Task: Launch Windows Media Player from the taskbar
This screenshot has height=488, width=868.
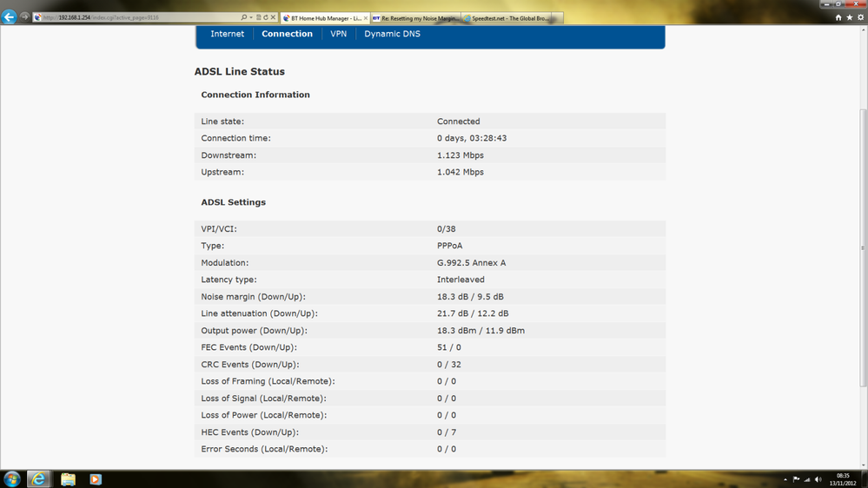Action: (x=96, y=478)
